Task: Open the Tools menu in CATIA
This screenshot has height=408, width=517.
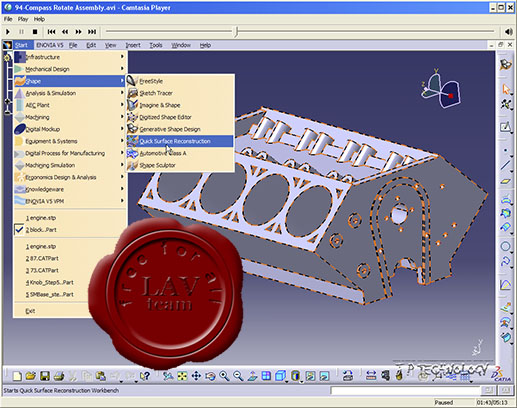Action: tap(156, 45)
